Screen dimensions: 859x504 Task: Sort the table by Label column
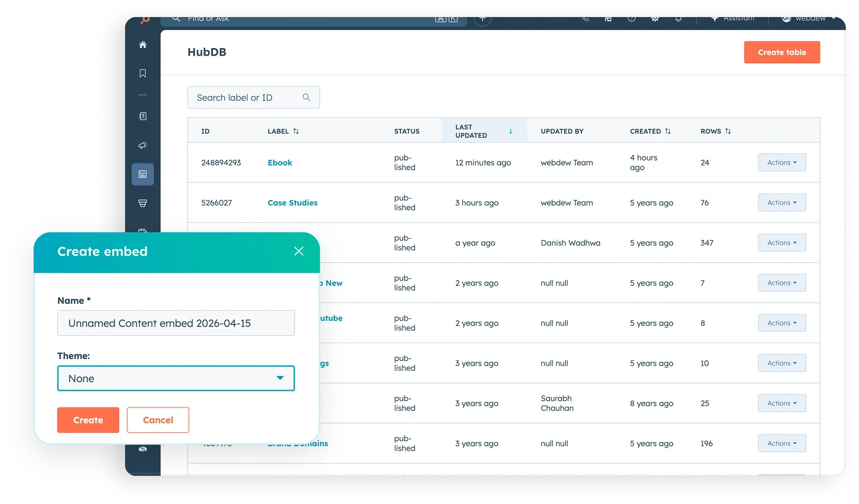point(296,131)
